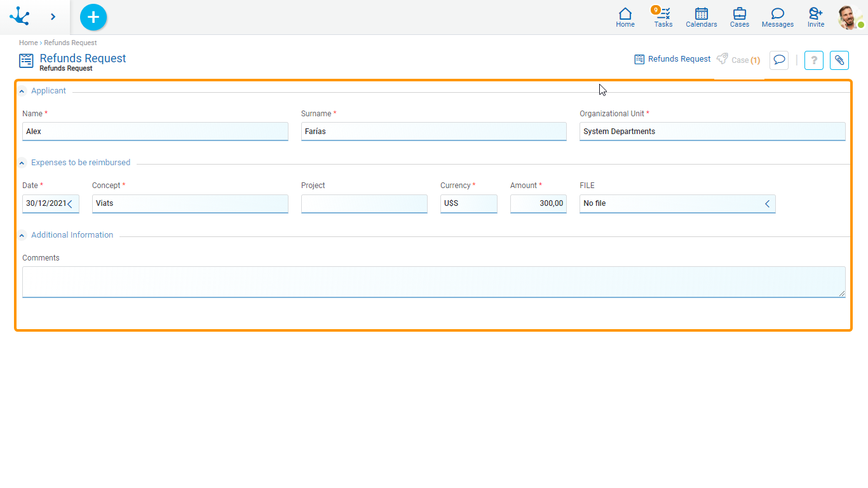
Task: Expand the sidebar with the chevron arrow
Action: pos(53,17)
